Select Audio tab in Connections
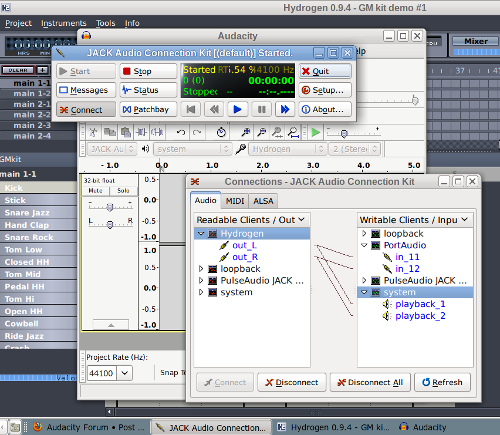 tap(205, 200)
